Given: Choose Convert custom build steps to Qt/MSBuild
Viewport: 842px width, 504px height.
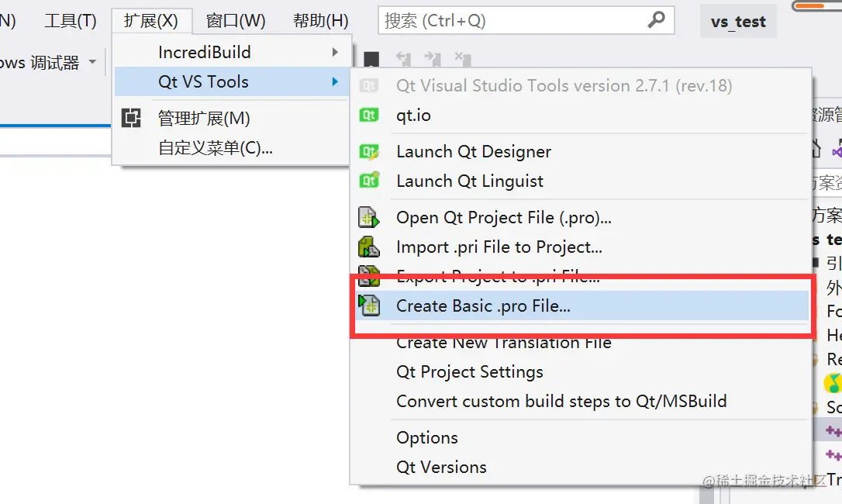Looking at the screenshot, I should coord(561,402).
